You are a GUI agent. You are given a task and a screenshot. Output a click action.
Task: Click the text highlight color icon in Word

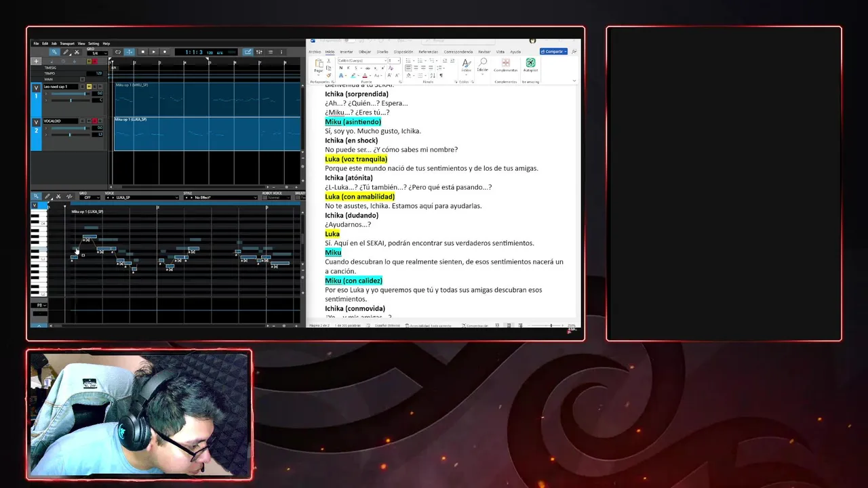(x=353, y=75)
